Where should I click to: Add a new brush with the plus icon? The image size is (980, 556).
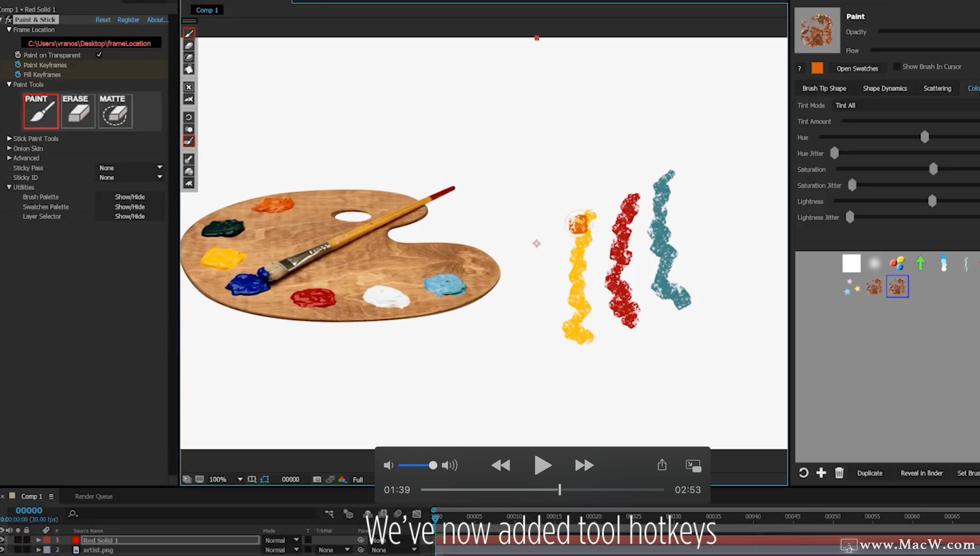tap(821, 473)
